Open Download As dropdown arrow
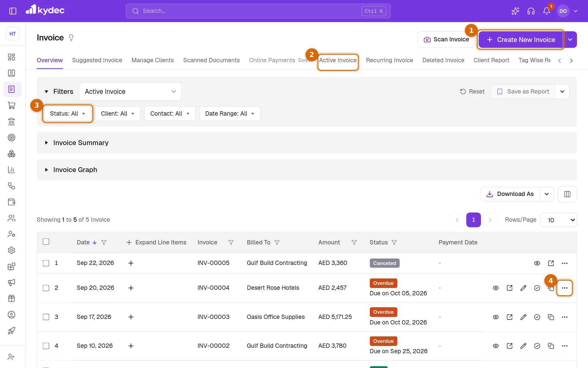 [x=547, y=194]
